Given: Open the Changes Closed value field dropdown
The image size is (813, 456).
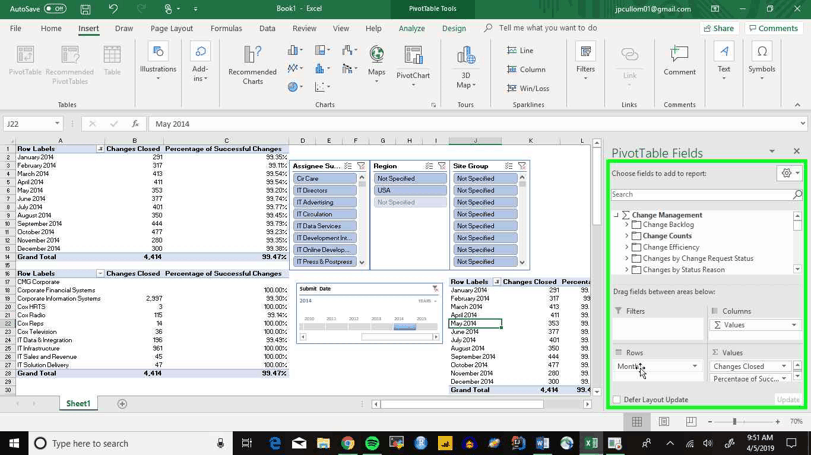Looking at the screenshot, I should 783,366.
